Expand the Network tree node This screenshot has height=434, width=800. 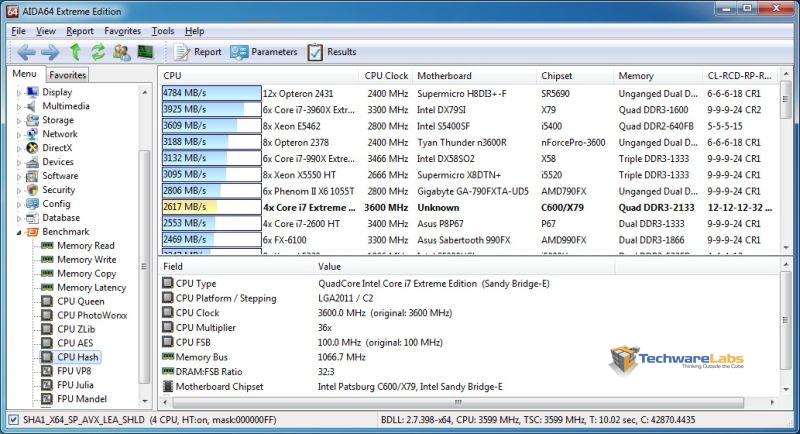19,135
